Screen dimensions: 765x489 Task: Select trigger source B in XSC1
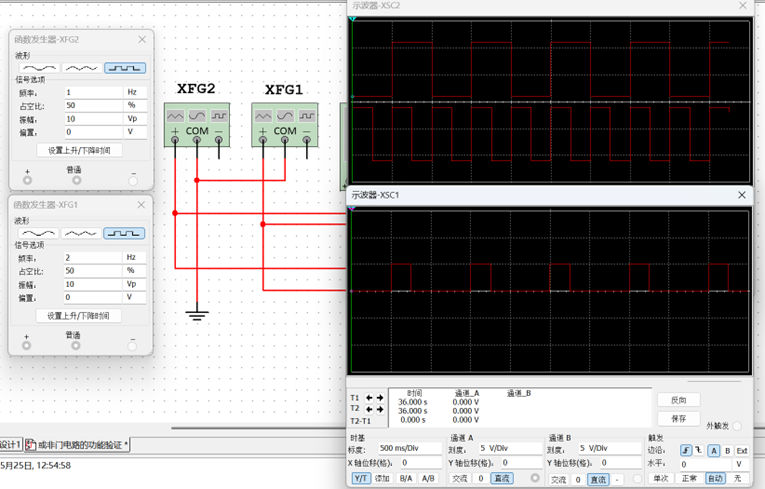[727, 450]
